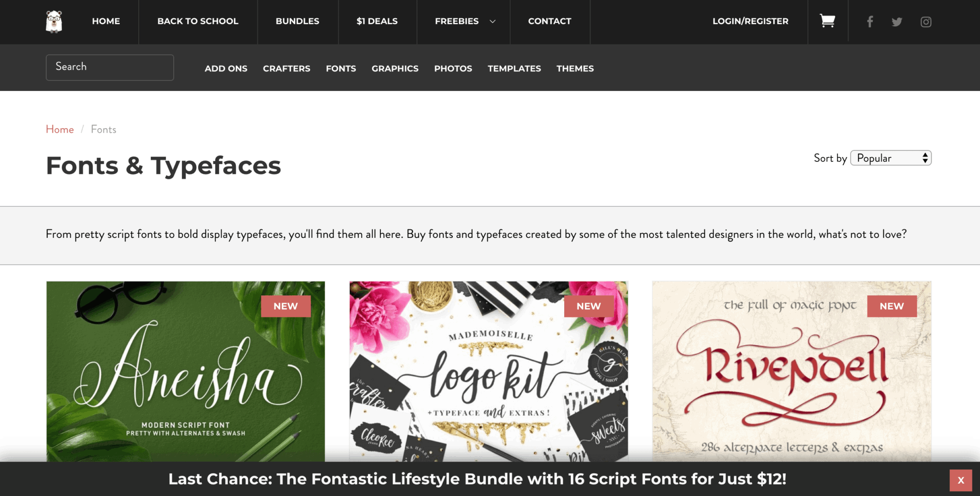This screenshot has height=496, width=980.
Task: Open the Freebies menu item
Action: [457, 21]
